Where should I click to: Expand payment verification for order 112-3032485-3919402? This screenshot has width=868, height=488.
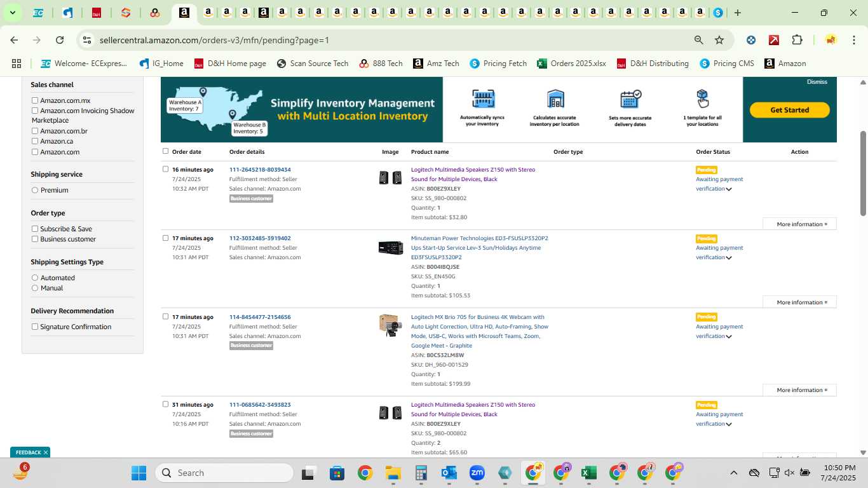pos(729,257)
